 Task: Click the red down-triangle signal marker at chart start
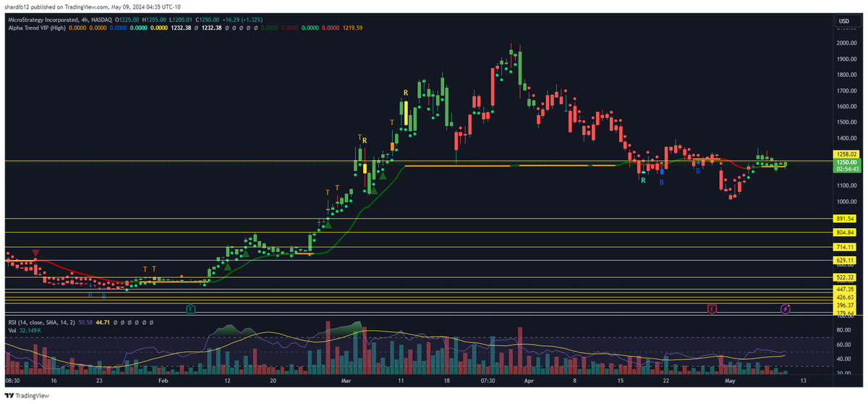click(x=35, y=252)
